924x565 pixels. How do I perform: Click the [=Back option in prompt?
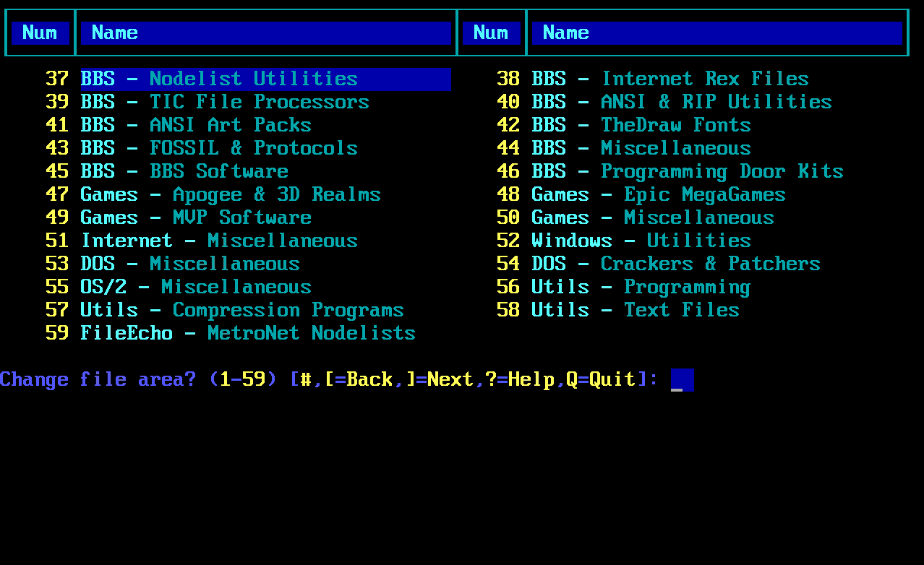point(359,380)
